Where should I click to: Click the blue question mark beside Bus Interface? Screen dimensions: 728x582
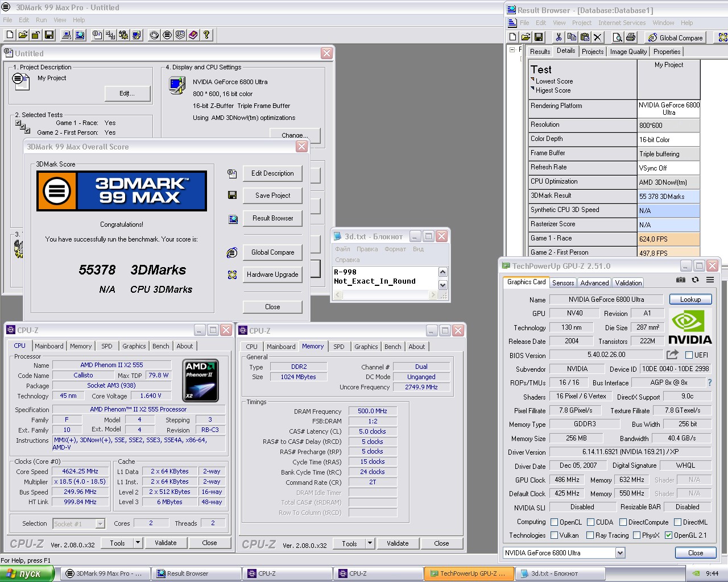(x=709, y=383)
